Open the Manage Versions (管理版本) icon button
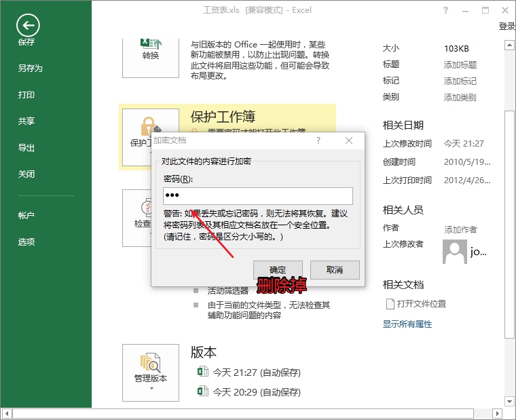516x420 pixels. [x=151, y=373]
